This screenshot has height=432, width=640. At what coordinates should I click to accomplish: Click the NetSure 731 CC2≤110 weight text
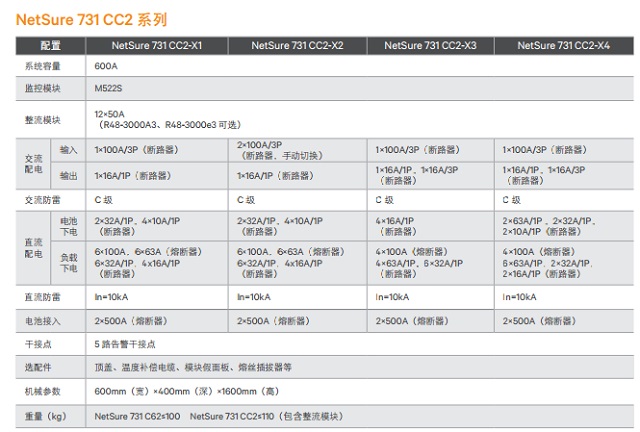267,416
